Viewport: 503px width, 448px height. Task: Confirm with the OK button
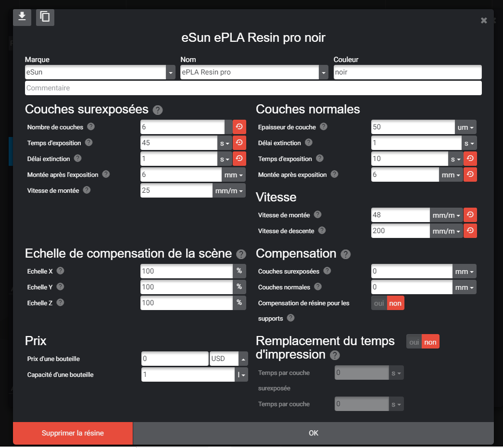[x=314, y=433]
